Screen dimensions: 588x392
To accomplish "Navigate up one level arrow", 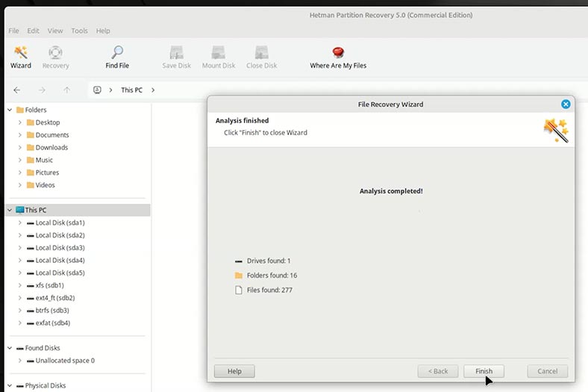I will point(66,90).
